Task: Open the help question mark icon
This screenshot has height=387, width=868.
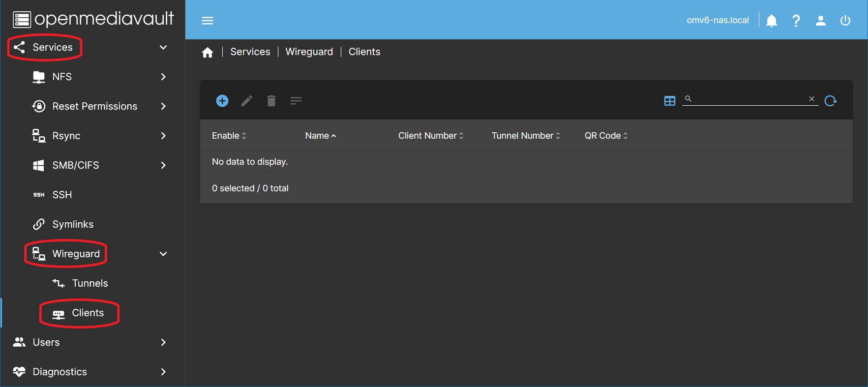Action: tap(796, 21)
